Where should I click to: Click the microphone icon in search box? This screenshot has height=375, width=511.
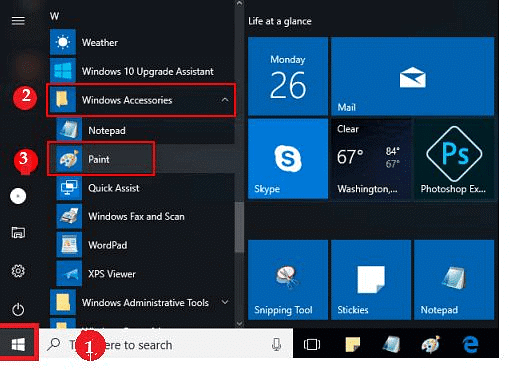click(276, 344)
